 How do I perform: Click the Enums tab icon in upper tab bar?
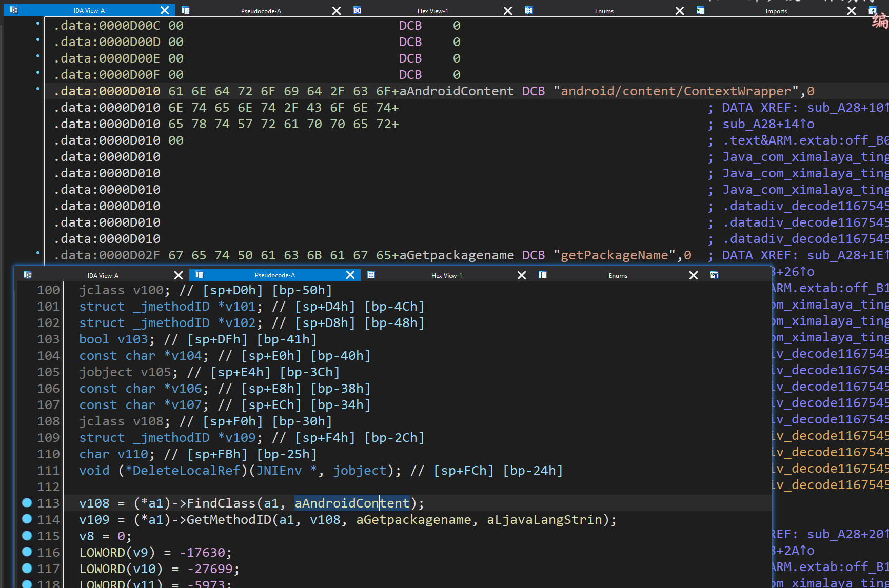point(529,10)
